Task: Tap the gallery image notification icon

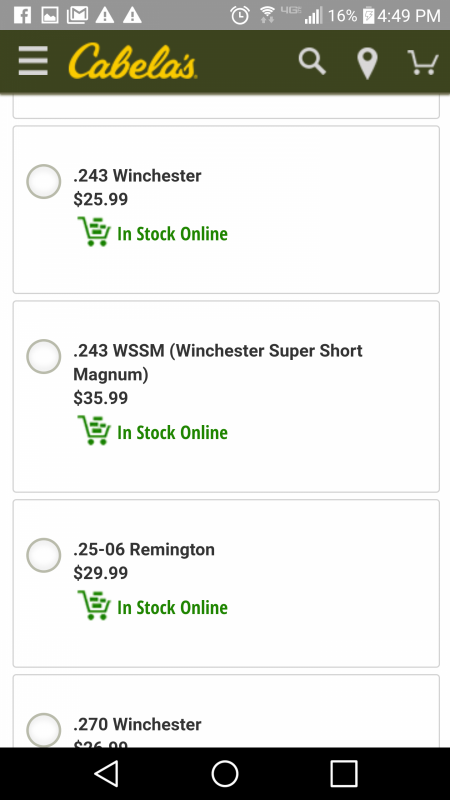Action: 50,15
